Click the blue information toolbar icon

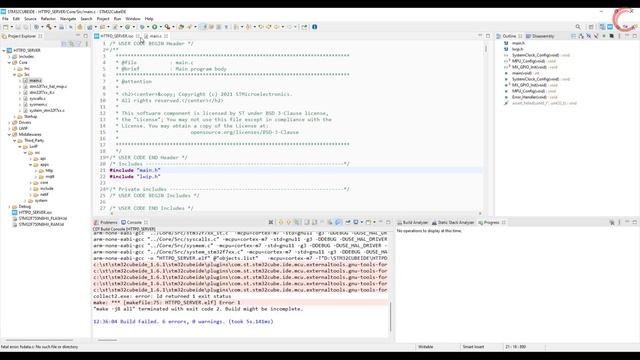pyautogui.click(x=315, y=27)
